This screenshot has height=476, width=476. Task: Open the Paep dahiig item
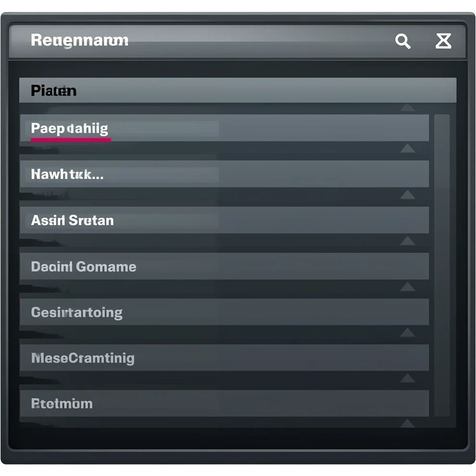(224, 128)
